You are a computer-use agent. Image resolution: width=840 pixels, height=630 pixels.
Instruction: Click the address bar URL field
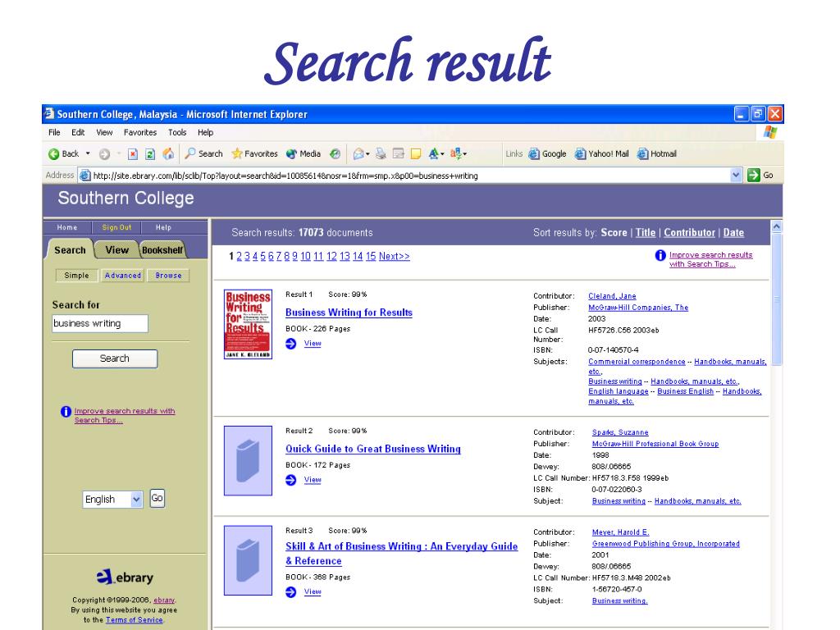pos(410,176)
